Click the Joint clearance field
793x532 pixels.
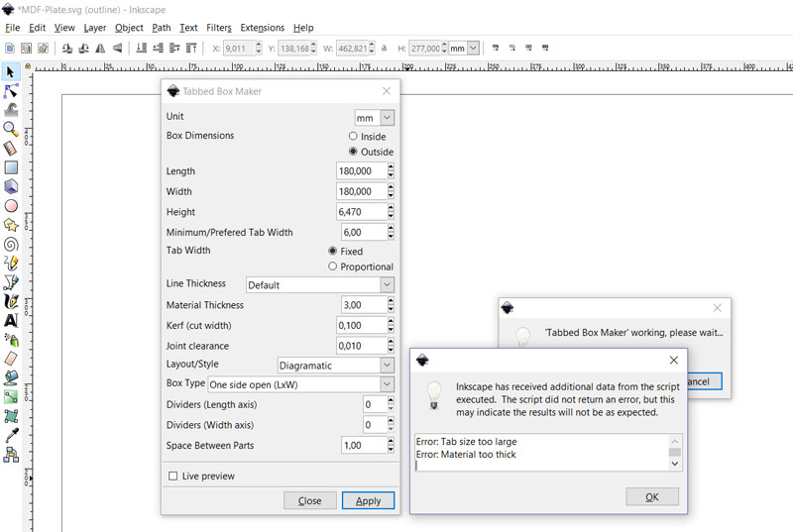coord(362,346)
